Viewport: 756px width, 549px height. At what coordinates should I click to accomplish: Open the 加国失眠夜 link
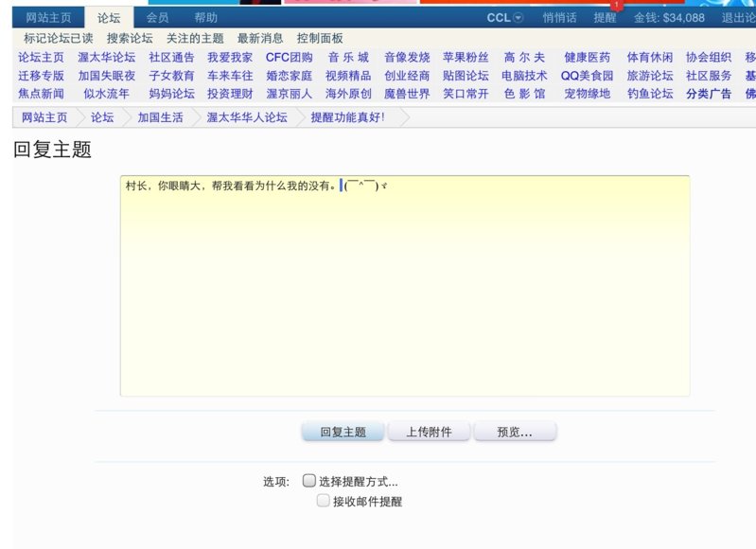107,76
